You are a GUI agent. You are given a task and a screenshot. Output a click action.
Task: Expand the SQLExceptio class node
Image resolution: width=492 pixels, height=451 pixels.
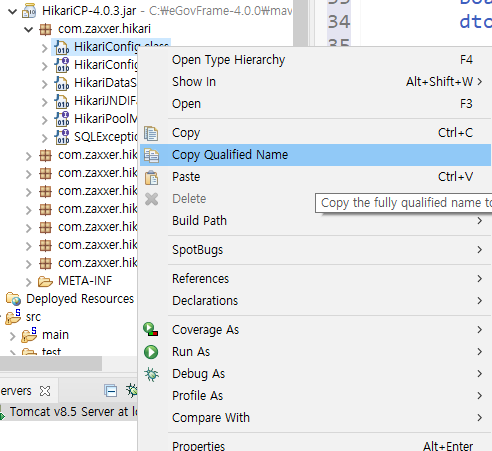pyautogui.click(x=45, y=138)
